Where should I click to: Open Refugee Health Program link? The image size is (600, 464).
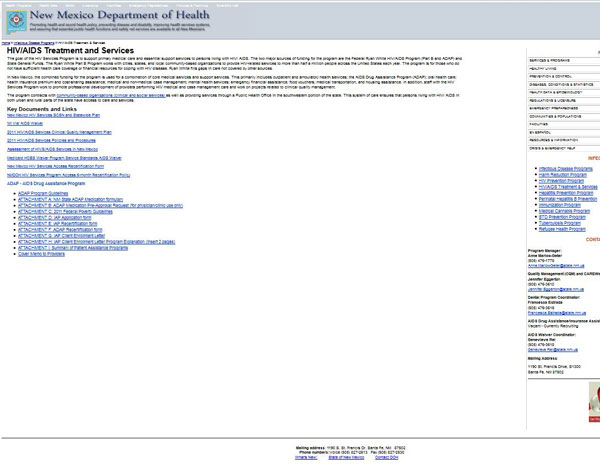click(x=562, y=230)
